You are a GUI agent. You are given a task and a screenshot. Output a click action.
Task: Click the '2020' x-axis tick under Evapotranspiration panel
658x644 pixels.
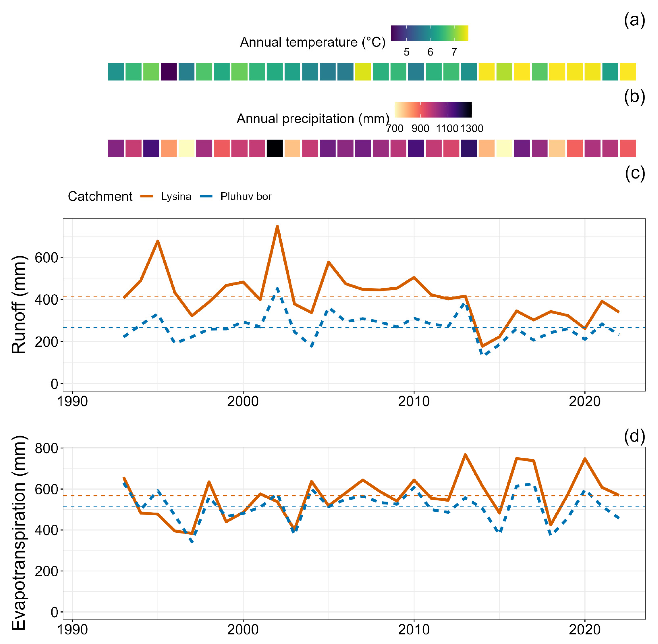coord(585,630)
